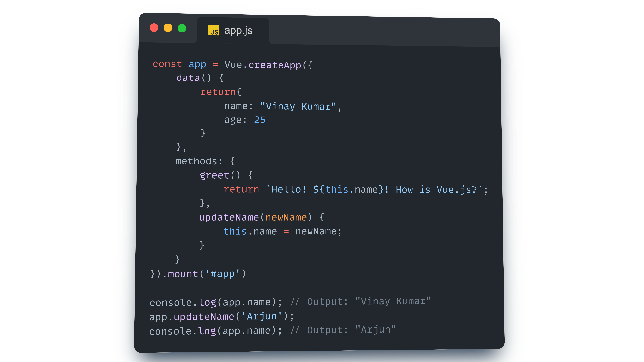
Task: Click the orange 'newName' parameter
Action: (286, 217)
